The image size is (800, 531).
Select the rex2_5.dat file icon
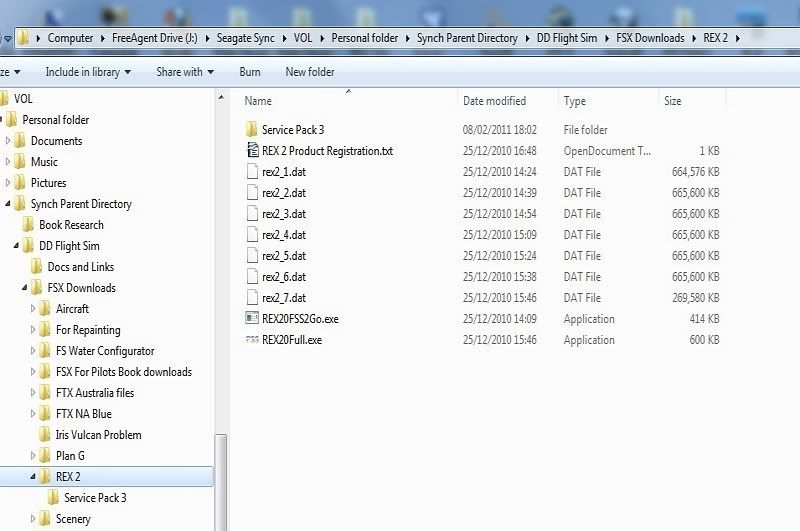point(253,256)
